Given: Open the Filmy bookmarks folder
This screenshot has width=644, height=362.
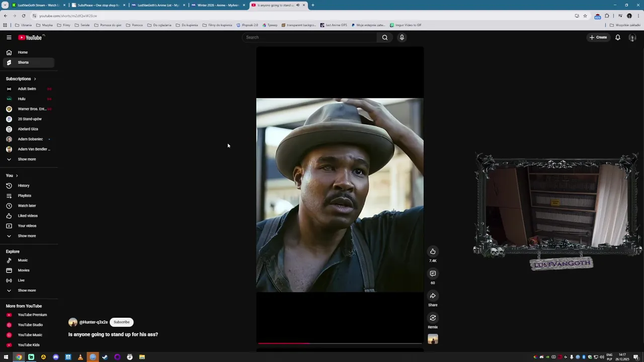Looking at the screenshot, I should pos(63,25).
